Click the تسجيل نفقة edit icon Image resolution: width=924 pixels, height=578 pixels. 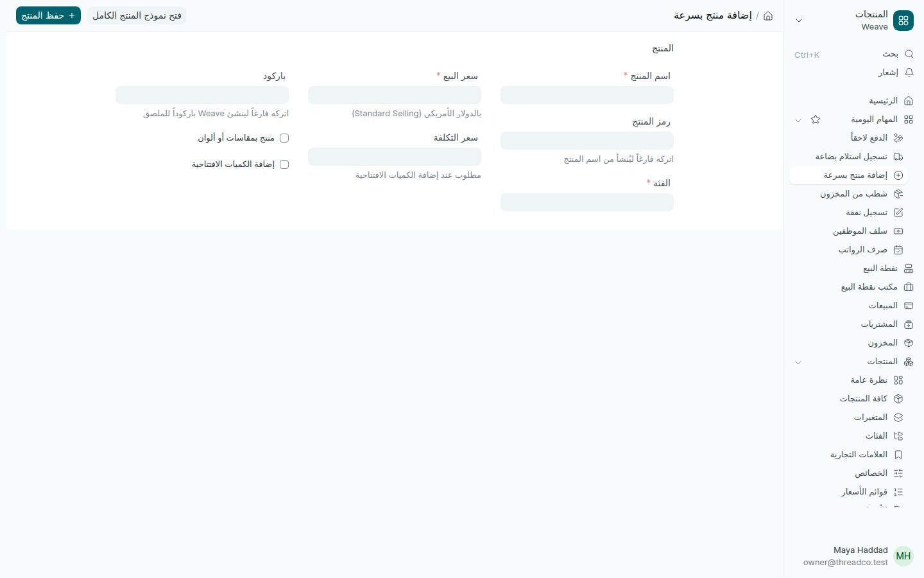tap(898, 213)
